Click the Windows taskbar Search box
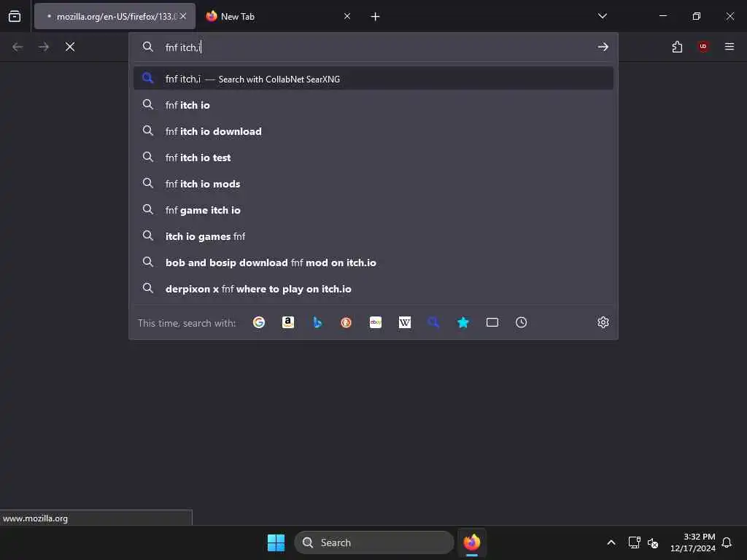This screenshot has width=747, height=560. 374,542
